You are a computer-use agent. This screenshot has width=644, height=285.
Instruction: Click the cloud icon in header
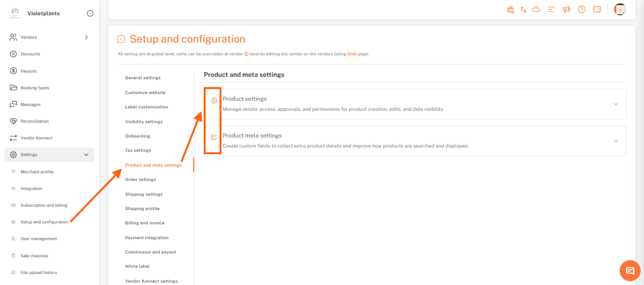coord(536,10)
